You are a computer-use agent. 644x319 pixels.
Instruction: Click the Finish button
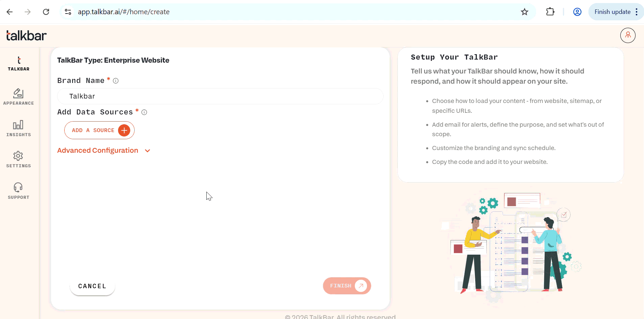click(x=347, y=286)
